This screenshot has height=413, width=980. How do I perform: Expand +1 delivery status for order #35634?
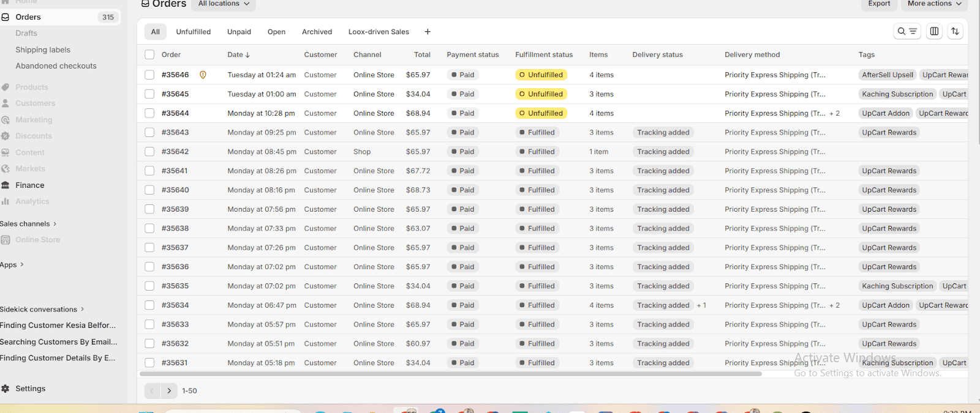pos(701,305)
